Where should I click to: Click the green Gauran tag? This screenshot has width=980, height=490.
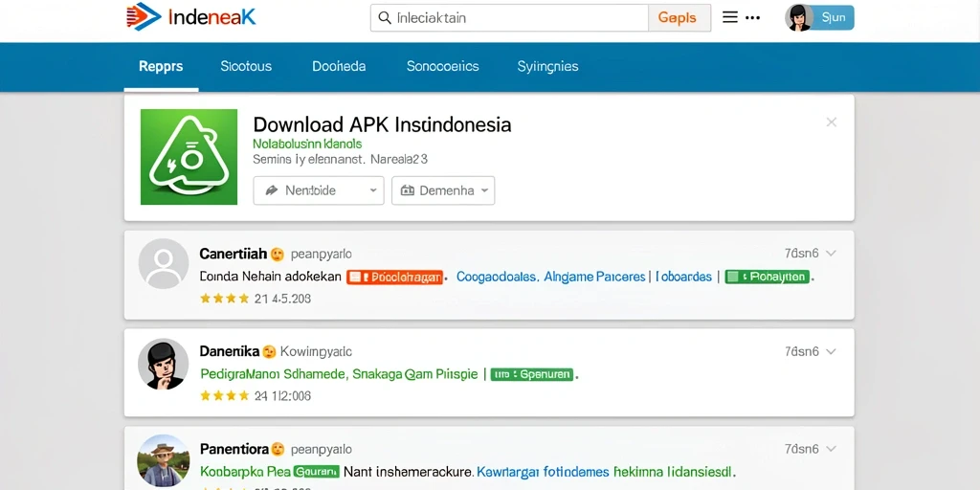coord(316,471)
